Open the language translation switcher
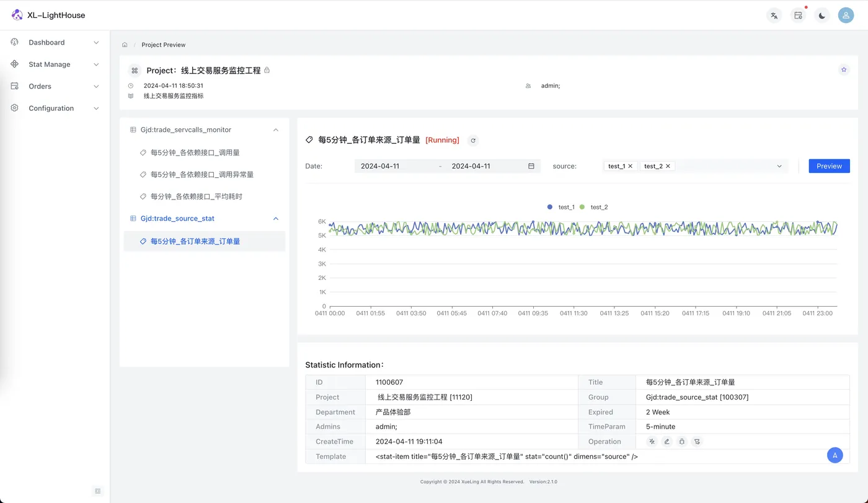The height and width of the screenshot is (503, 868). [x=774, y=15]
